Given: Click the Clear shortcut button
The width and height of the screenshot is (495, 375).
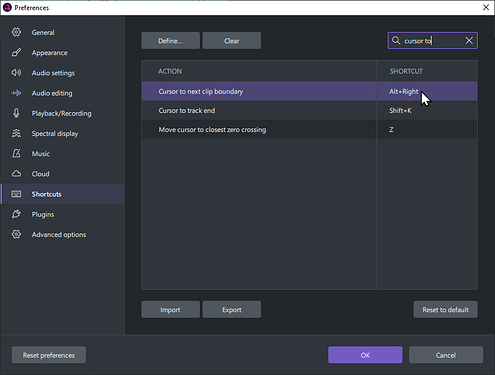Looking at the screenshot, I should point(232,41).
